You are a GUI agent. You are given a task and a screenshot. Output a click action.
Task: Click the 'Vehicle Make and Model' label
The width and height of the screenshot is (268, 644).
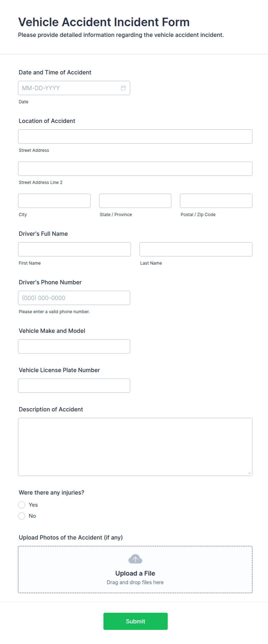click(x=52, y=331)
